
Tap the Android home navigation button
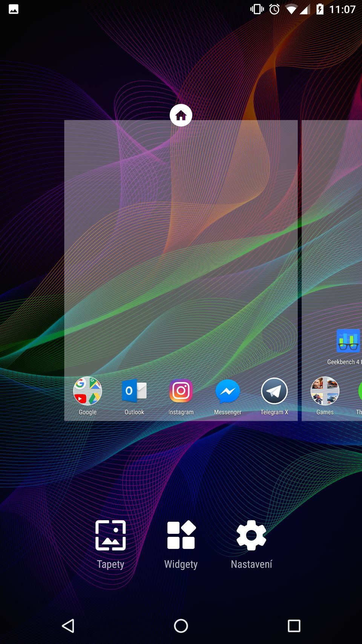[181, 626]
